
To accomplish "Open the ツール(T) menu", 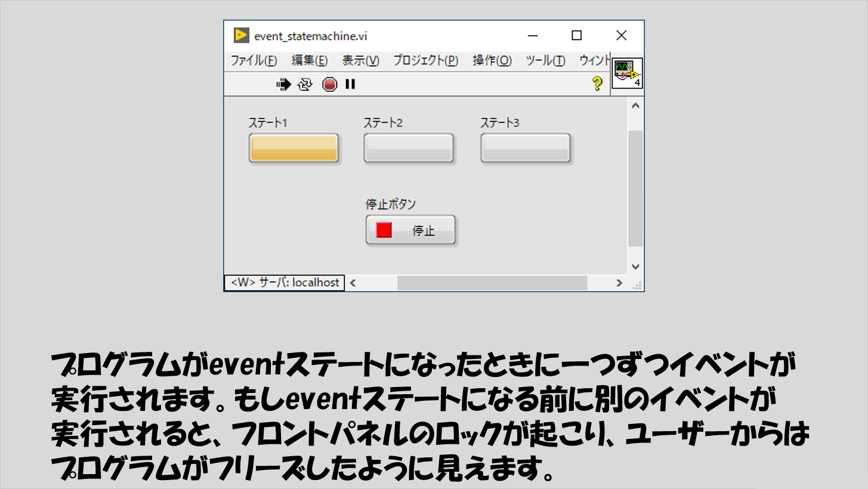I will point(545,61).
